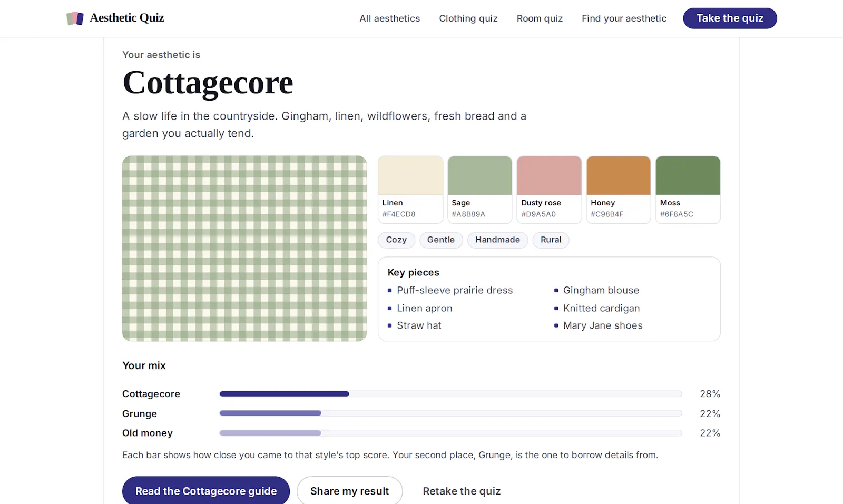Click the Cottagecore heading
The height and width of the screenshot is (504, 843).
pyautogui.click(x=208, y=83)
